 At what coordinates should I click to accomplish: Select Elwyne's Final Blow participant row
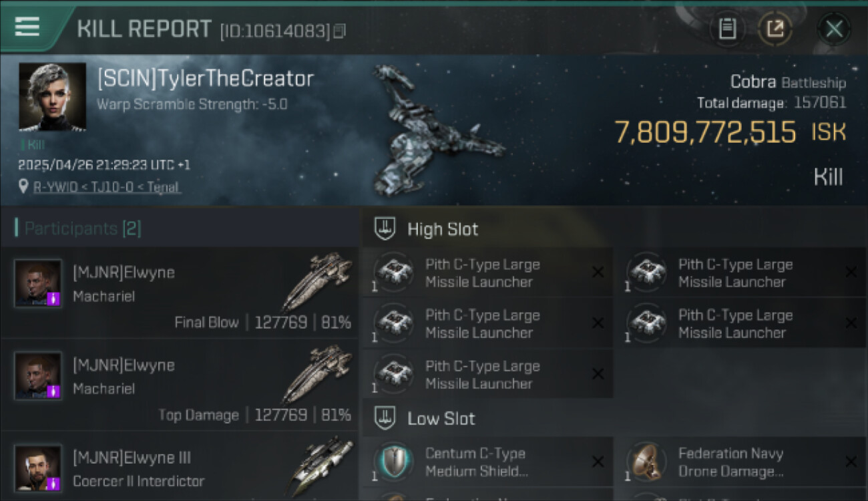click(180, 293)
